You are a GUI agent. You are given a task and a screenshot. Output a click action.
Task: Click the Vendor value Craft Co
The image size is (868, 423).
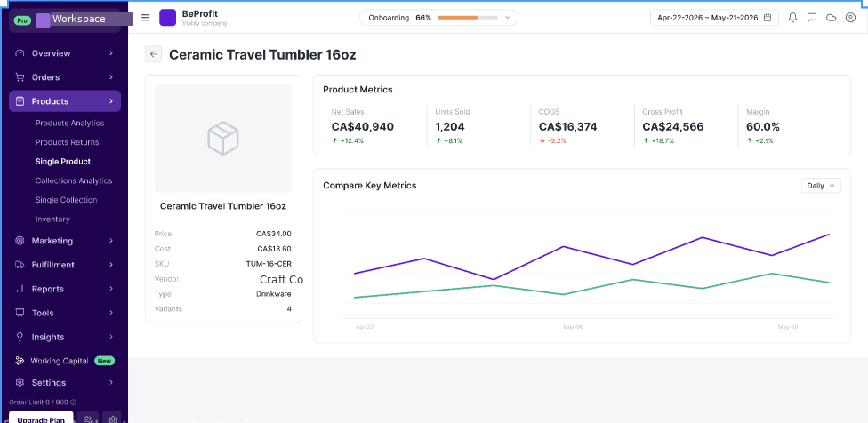(x=281, y=279)
